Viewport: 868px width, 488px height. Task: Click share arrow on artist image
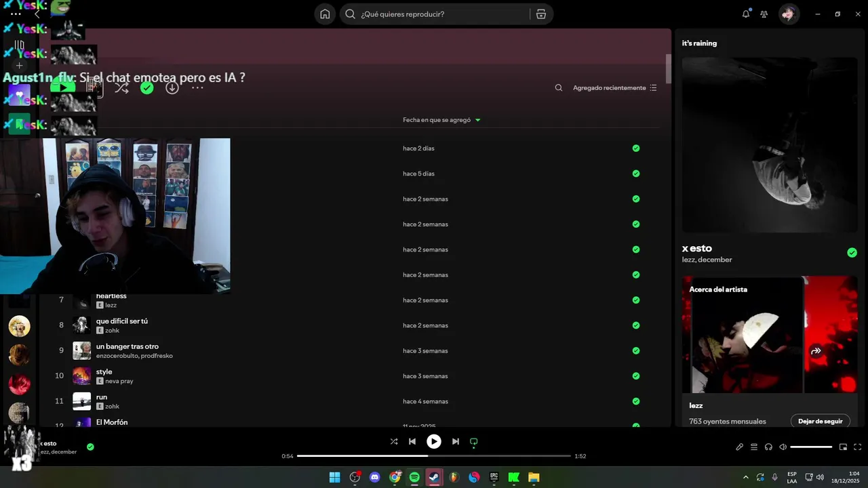tap(816, 350)
